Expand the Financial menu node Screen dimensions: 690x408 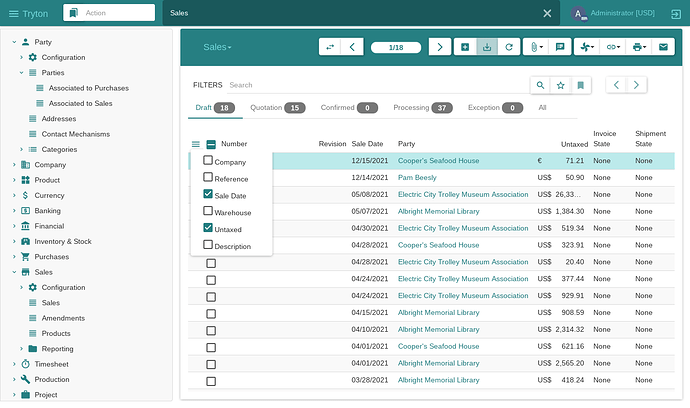point(14,226)
